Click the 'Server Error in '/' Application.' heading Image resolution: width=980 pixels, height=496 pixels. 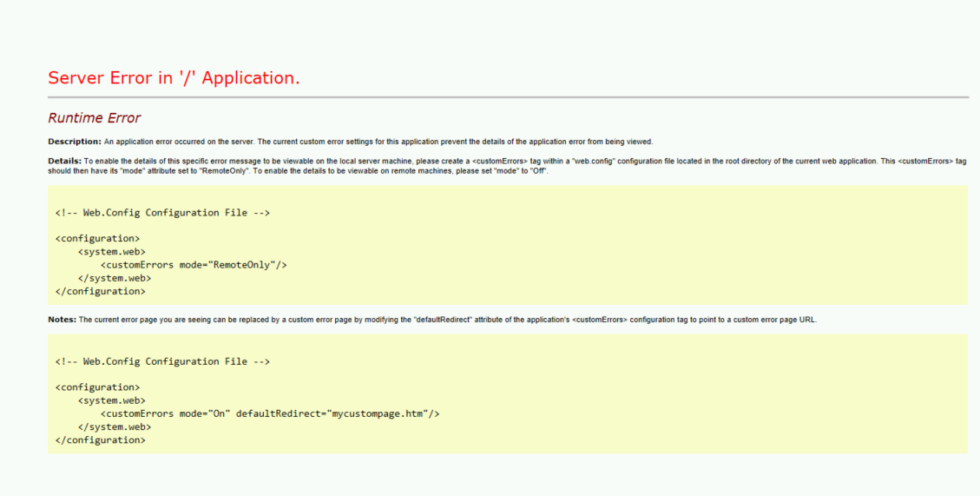point(174,78)
